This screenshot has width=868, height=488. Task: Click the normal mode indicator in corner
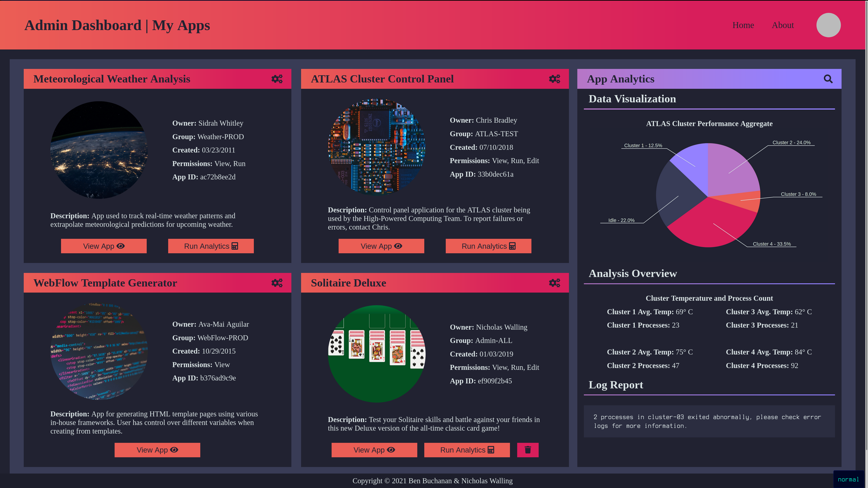click(848, 479)
